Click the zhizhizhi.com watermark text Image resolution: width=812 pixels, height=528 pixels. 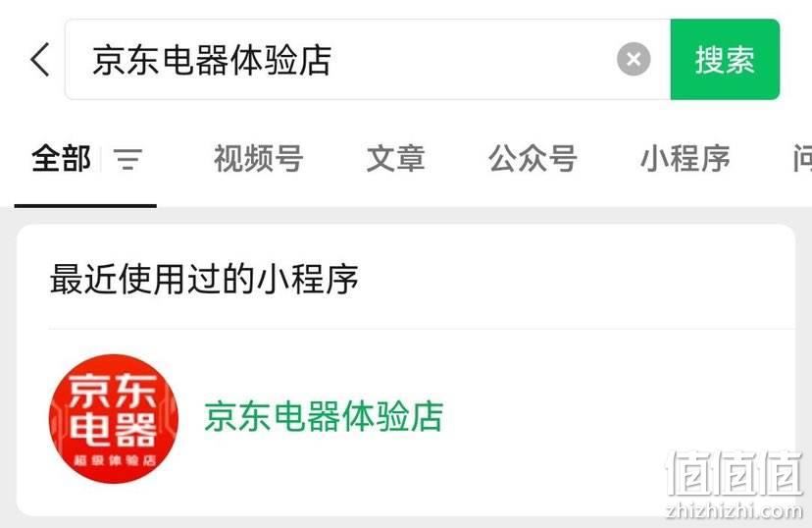[x=734, y=511]
